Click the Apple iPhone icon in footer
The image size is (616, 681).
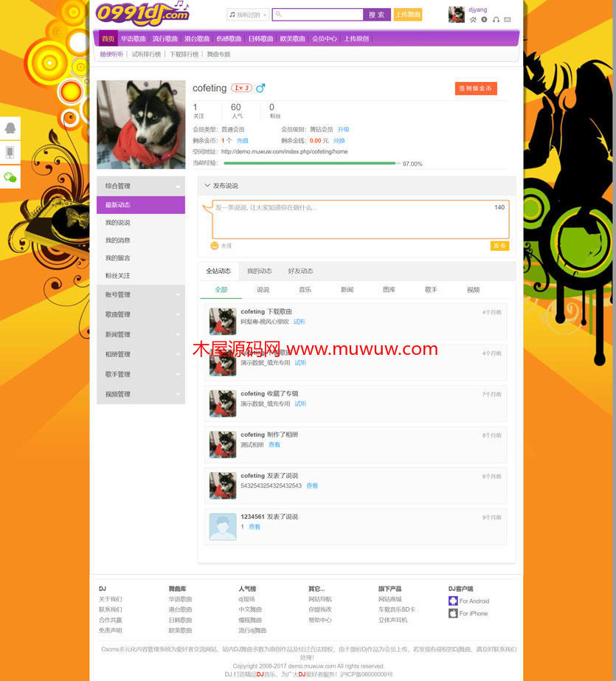(453, 614)
